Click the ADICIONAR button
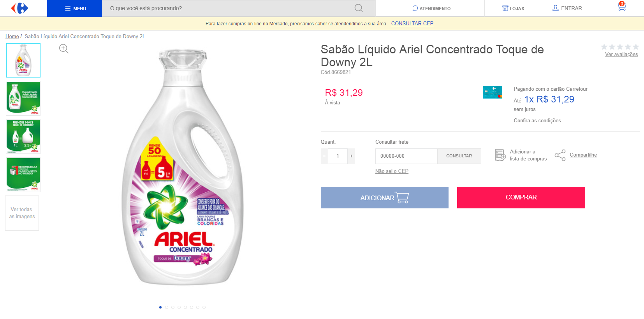Screen dimensions: 644x319 (x=384, y=197)
